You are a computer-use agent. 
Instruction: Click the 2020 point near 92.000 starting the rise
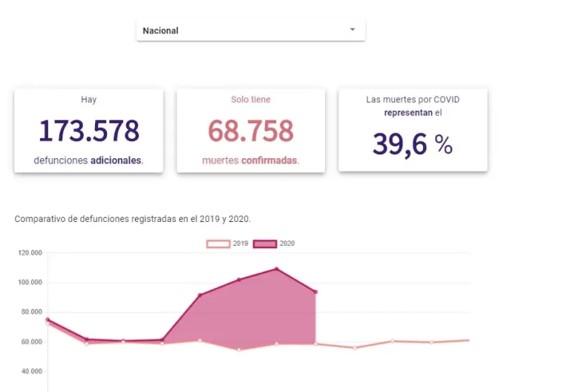(x=200, y=295)
